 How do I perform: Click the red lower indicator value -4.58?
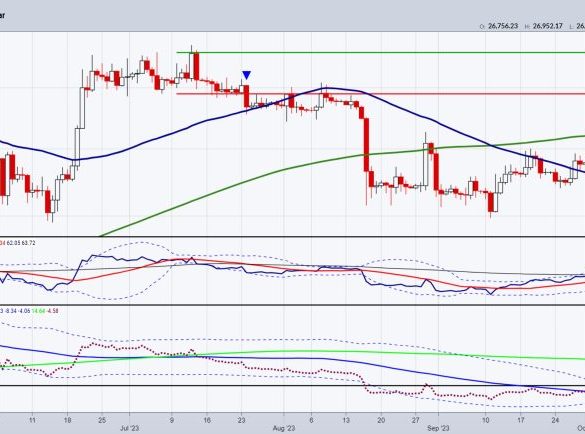coord(52,311)
